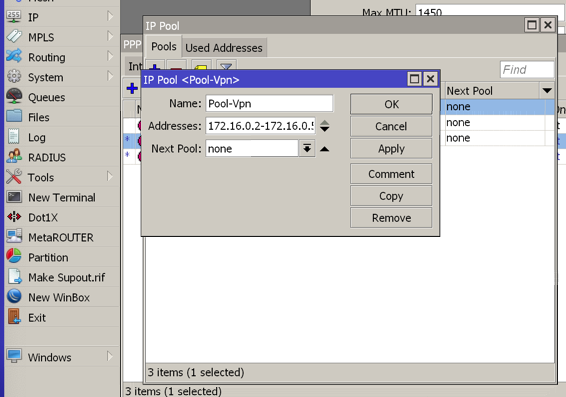
Task: Maximize the IP Pool <Pool-Vpn> dialog
Action: [x=414, y=79]
